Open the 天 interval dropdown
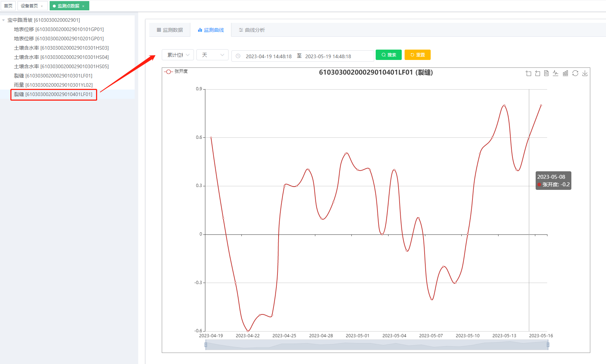The image size is (606, 364). click(212, 55)
